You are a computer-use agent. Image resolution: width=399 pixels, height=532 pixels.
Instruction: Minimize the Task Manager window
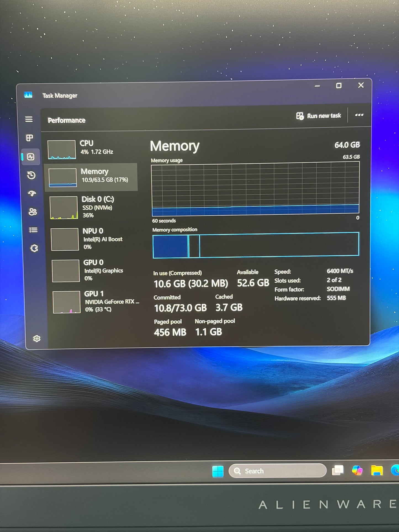click(317, 86)
